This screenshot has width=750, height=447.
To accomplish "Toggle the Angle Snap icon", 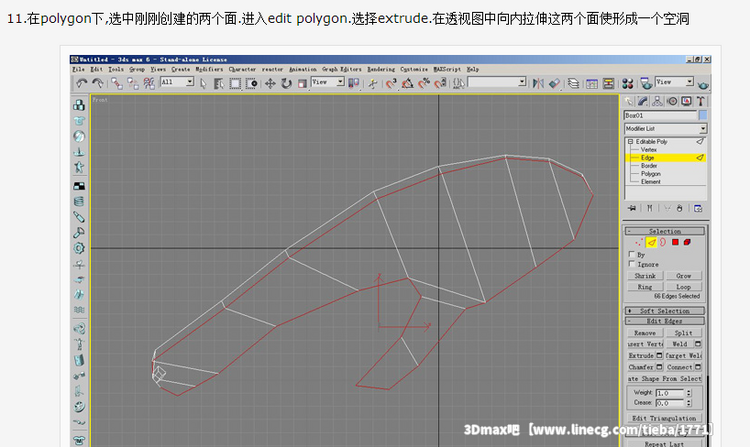I will (x=408, y=84).
